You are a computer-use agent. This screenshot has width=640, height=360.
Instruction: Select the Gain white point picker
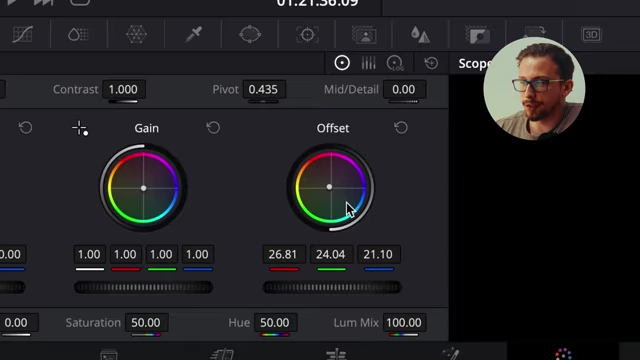(x=80, y=128)
